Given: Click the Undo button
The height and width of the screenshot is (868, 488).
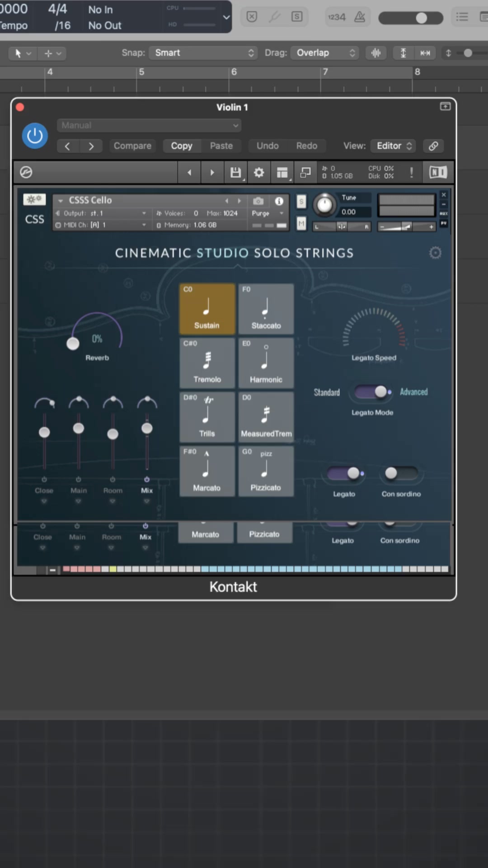Looking at the screenshot, I should tap(267, 146).
